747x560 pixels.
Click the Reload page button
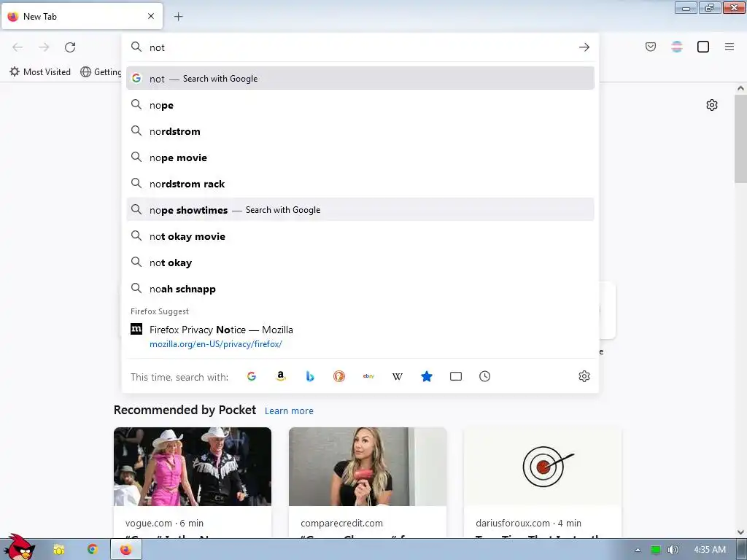click(x=70, y=47)
